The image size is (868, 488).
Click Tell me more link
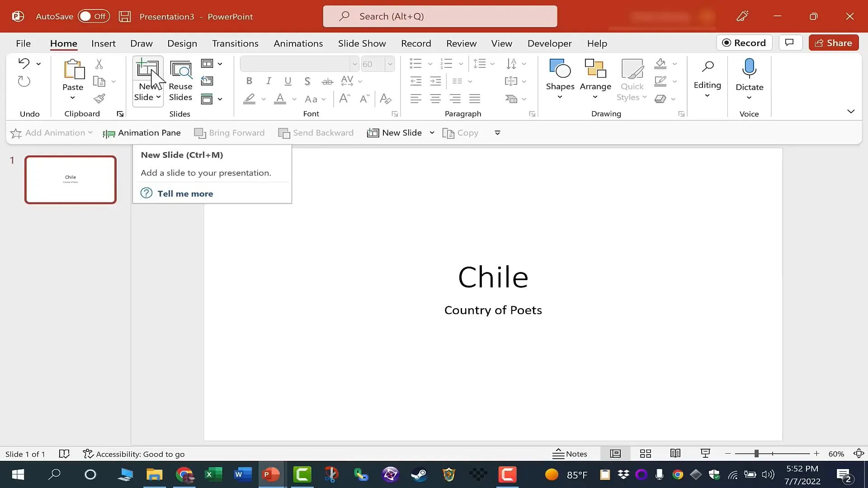[185, 193]
